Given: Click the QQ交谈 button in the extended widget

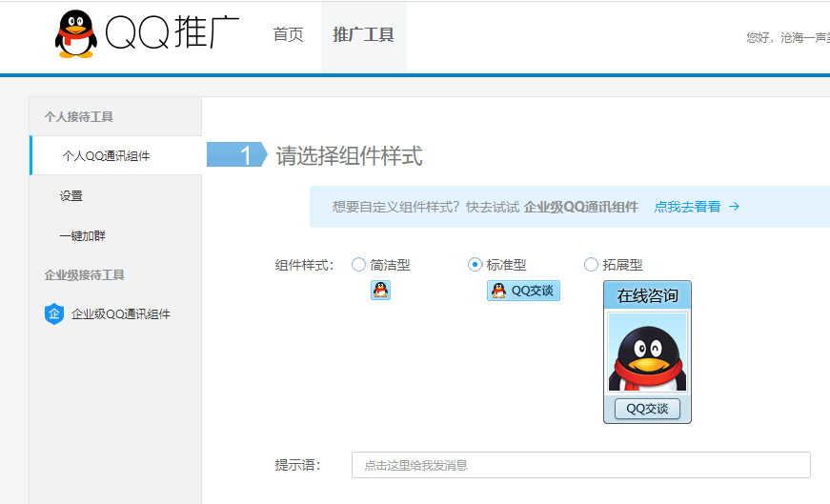Looking at the screenshot, I should (647, 409).
